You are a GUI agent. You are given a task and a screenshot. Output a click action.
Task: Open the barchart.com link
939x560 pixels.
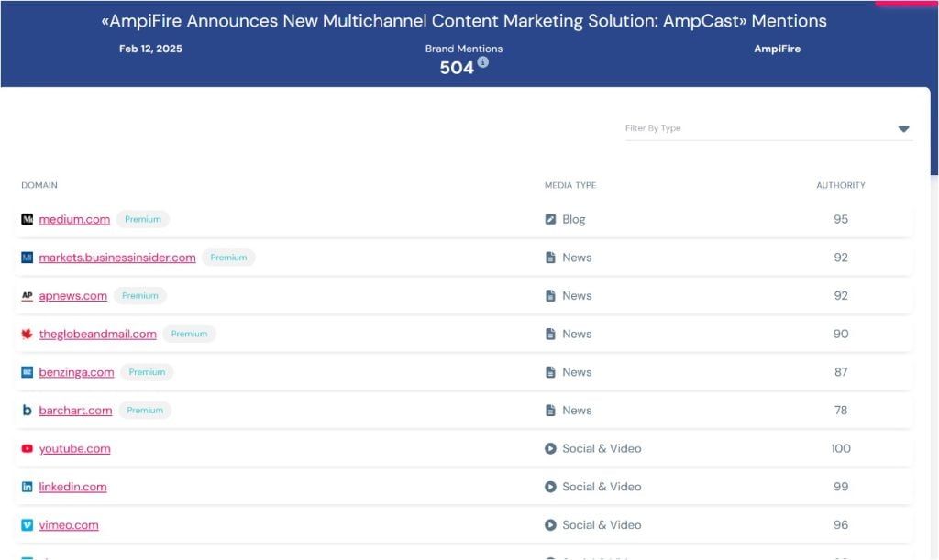click(x=75, y=411)
